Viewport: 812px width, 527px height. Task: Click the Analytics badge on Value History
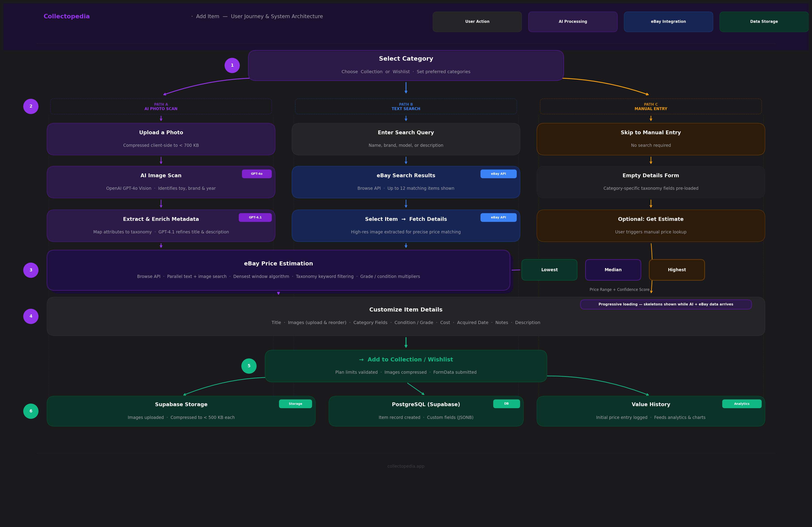click(x=742, y=403)
